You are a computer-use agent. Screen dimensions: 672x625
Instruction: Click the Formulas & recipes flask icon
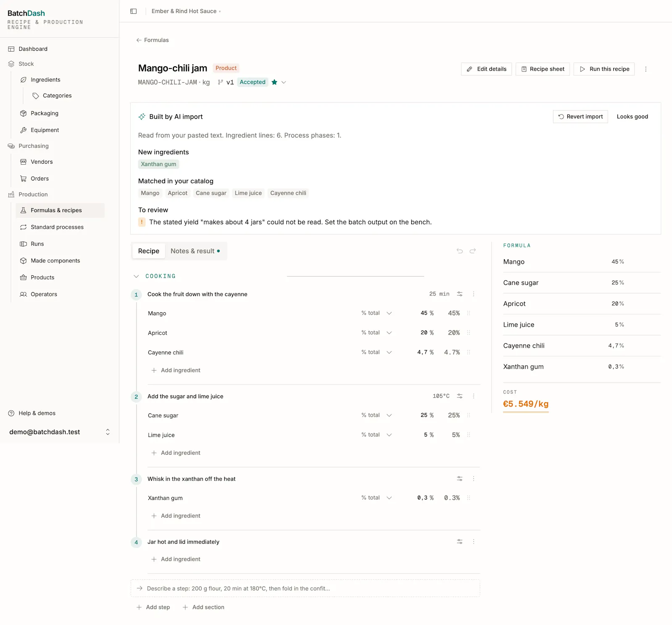point(24,211)
